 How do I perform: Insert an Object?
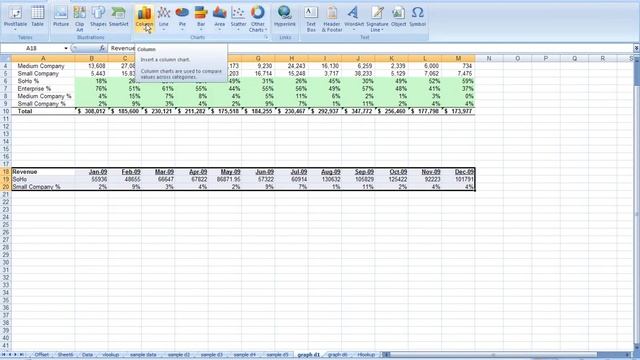398,18
